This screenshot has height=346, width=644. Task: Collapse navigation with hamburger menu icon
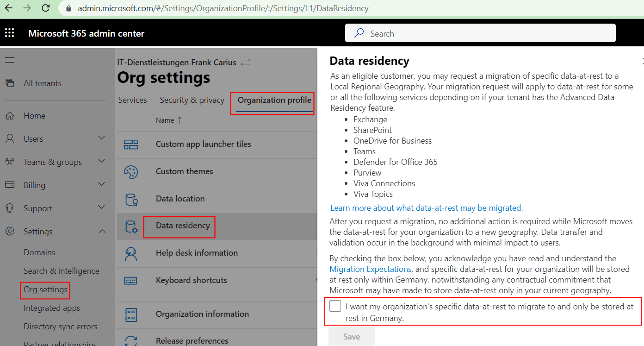point(10,60)
